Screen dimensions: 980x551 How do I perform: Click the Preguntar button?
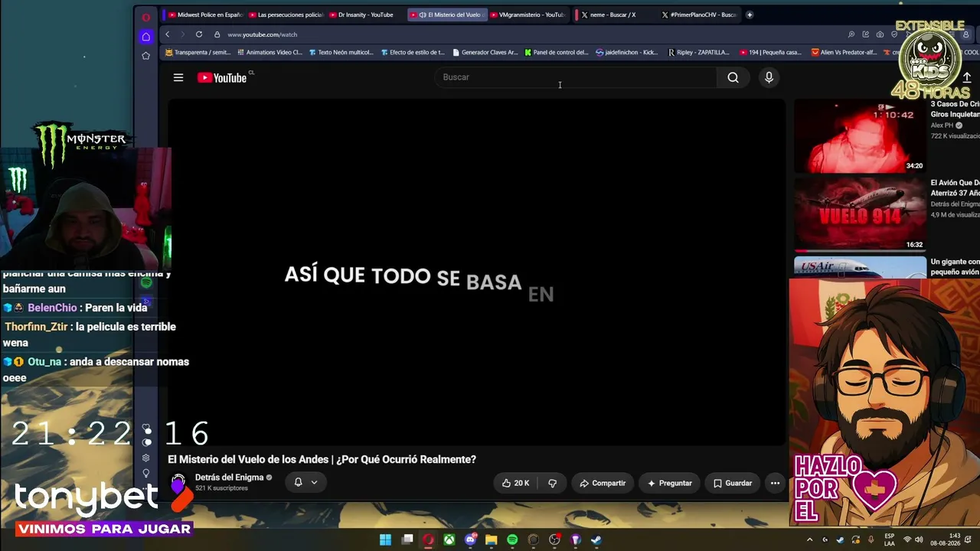[669, 483]
